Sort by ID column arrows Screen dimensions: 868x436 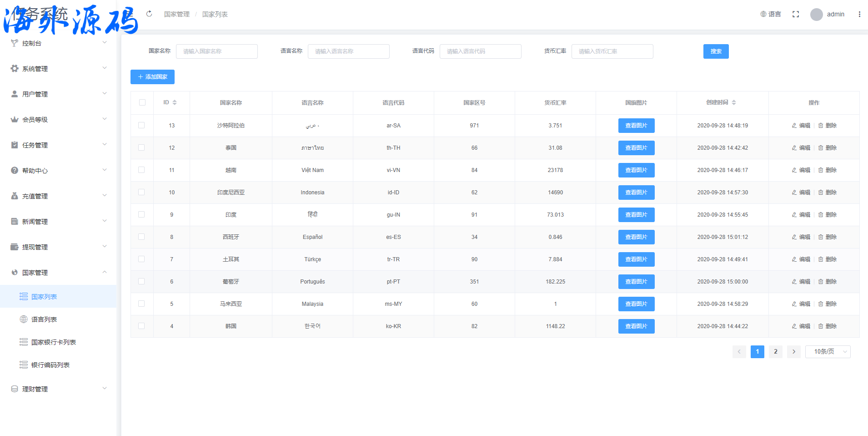[x=175, y=103]
